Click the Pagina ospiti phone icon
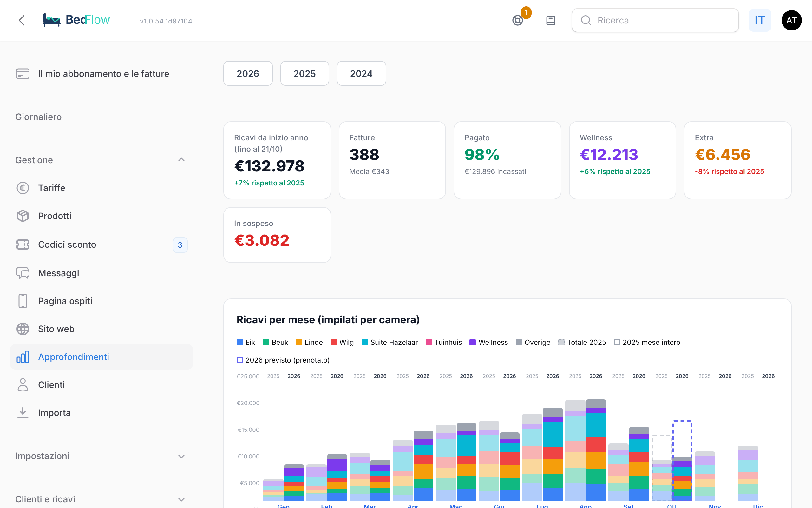The height and width of the screenshot is (508, 812). click(x=23, y=301)
